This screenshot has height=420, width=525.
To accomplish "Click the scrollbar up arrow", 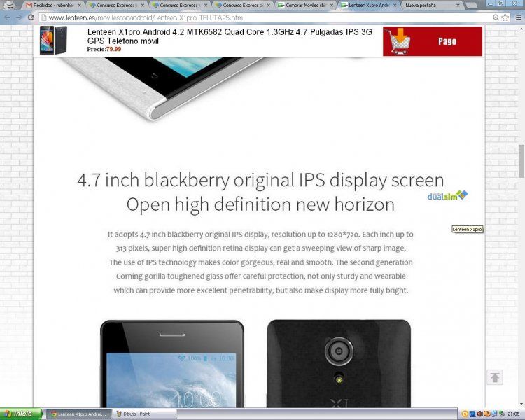I will coord(521,29).
